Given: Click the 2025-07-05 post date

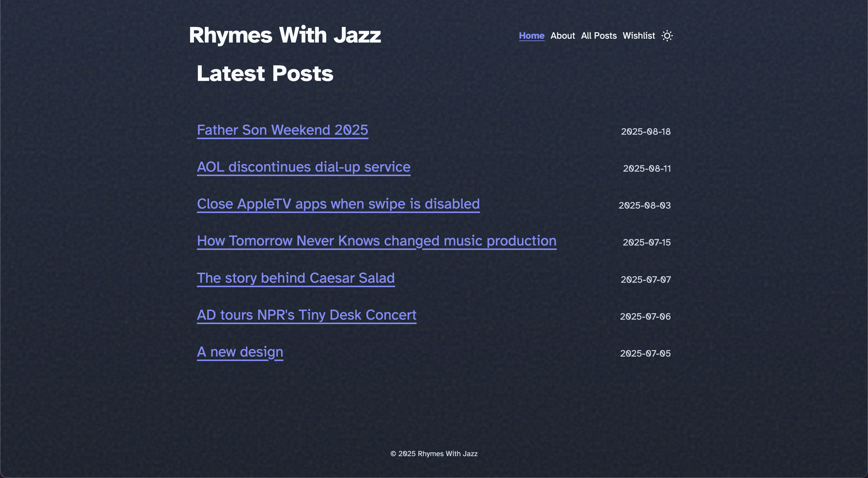Looking at the screenshot, I should click(645, 353).
